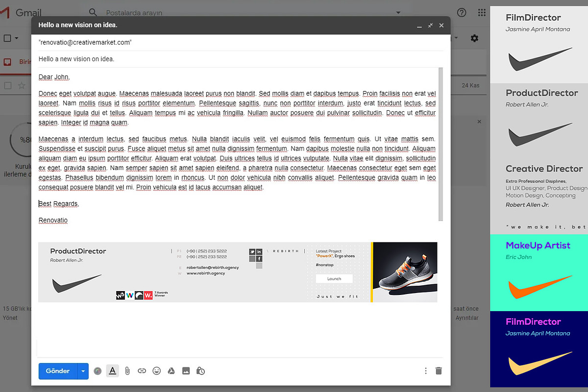Dismiss the setup progress card with X
Viewport: 588px width, 392px height.
479,122
